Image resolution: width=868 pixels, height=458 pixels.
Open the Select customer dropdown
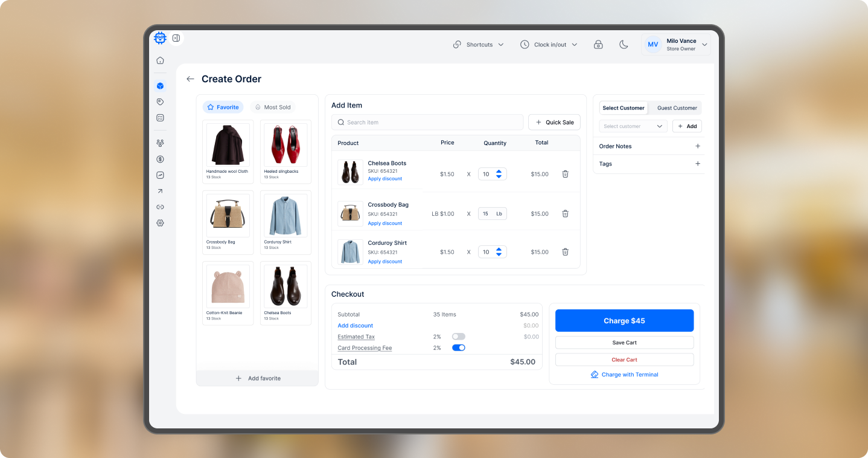coord(633,126)
